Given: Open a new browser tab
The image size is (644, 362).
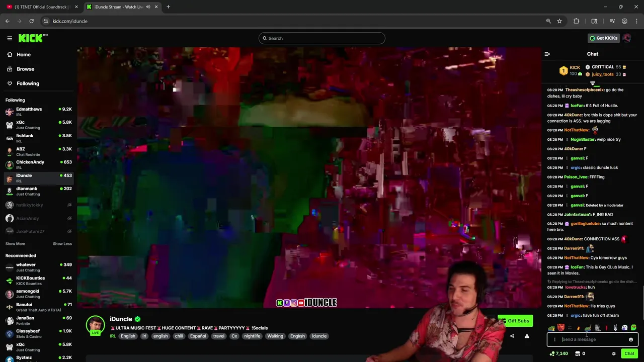Looking at the screenshot, I should point(168,7).
